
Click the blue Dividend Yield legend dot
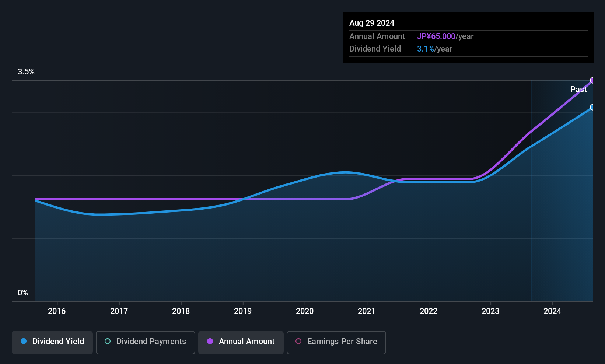pos(24,341)
